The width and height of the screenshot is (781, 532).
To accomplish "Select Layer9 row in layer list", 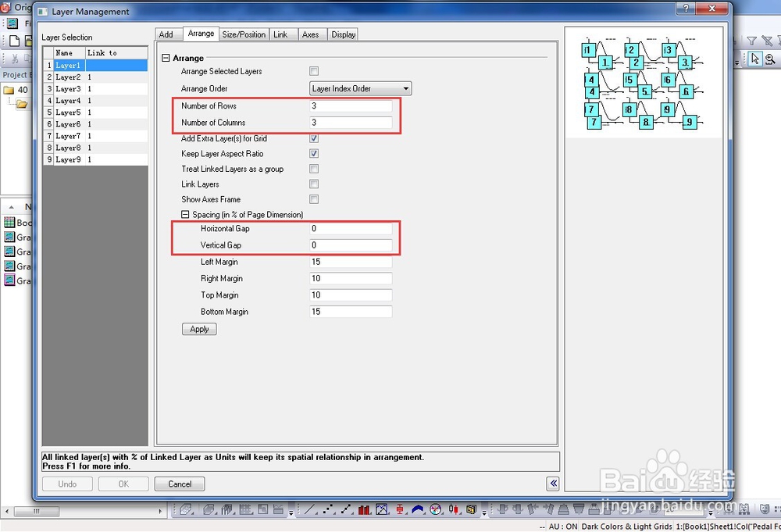I will coord(95,159).
